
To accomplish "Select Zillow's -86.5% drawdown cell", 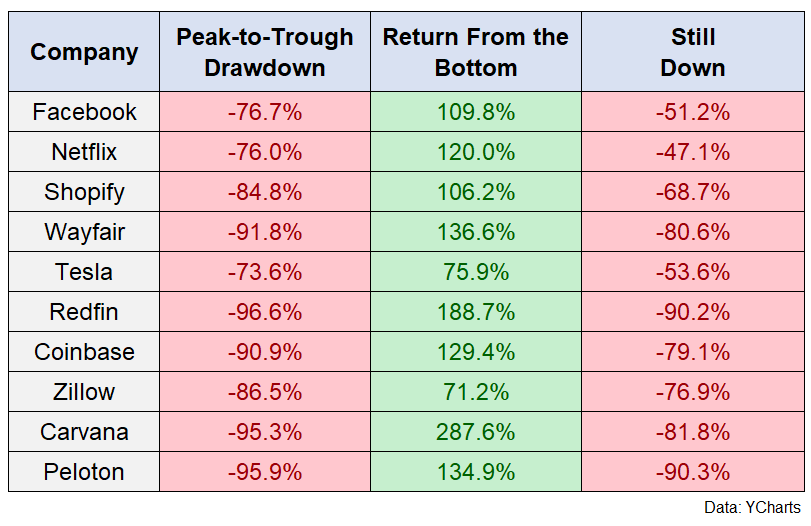I will 265,392.
